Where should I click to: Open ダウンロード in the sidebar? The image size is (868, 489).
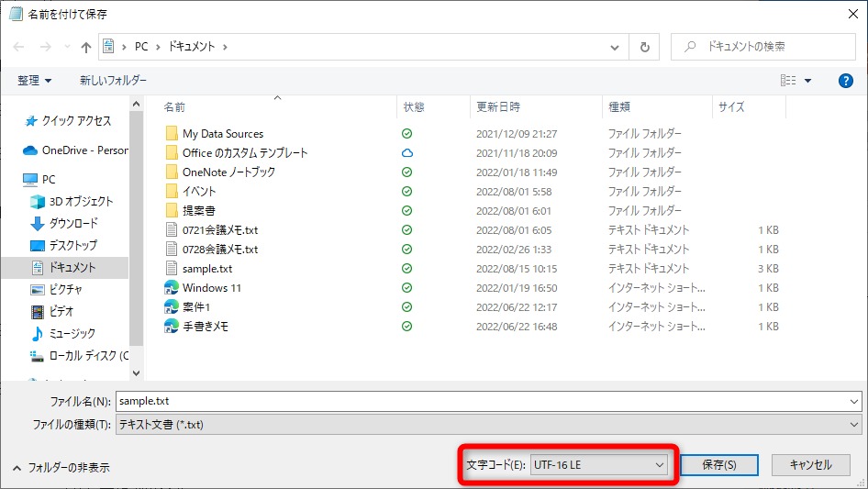click(64, 223)
